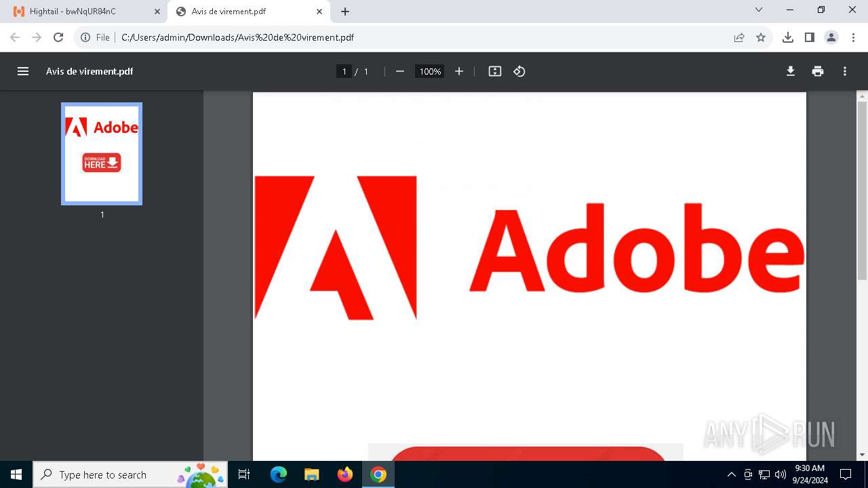Launch Firefox from the taskbar

(x=345, y=474)
